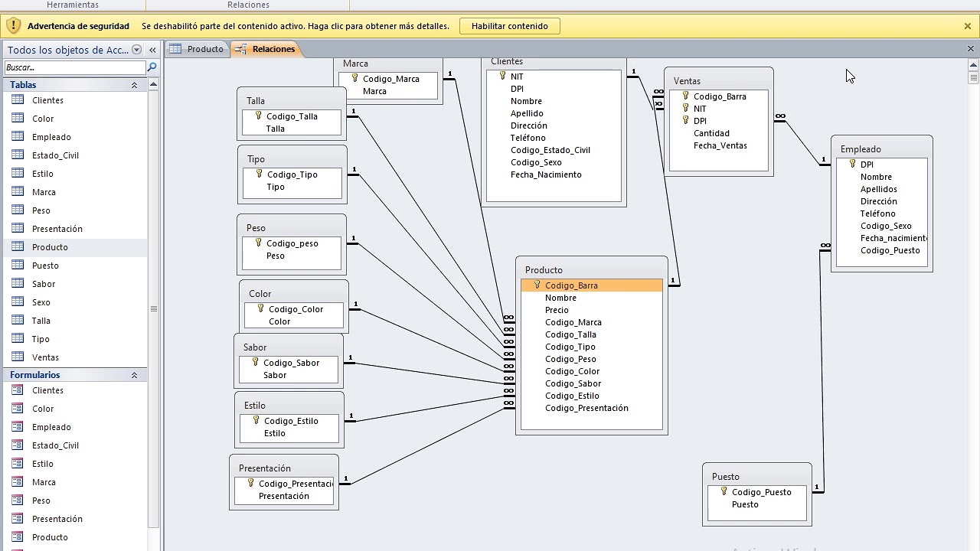Collapse the navigation pane with double chevron
Screen dimensions: 980x551
tap(152, 50)
